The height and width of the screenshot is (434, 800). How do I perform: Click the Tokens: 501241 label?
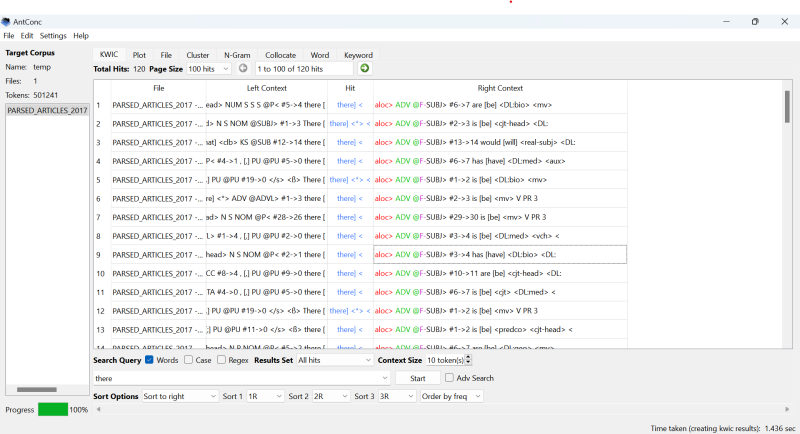pyautogui.click(x=32, y=95)
